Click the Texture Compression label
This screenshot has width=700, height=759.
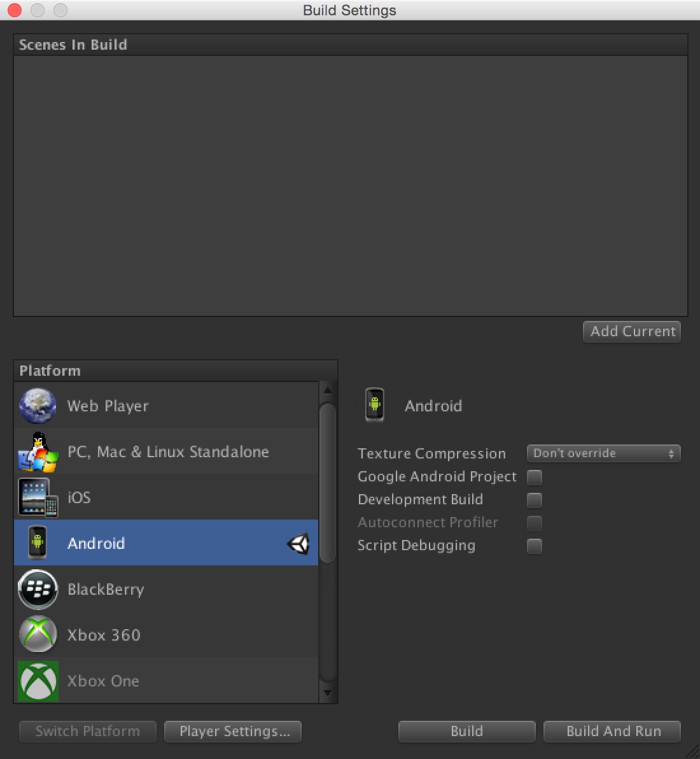431,453
